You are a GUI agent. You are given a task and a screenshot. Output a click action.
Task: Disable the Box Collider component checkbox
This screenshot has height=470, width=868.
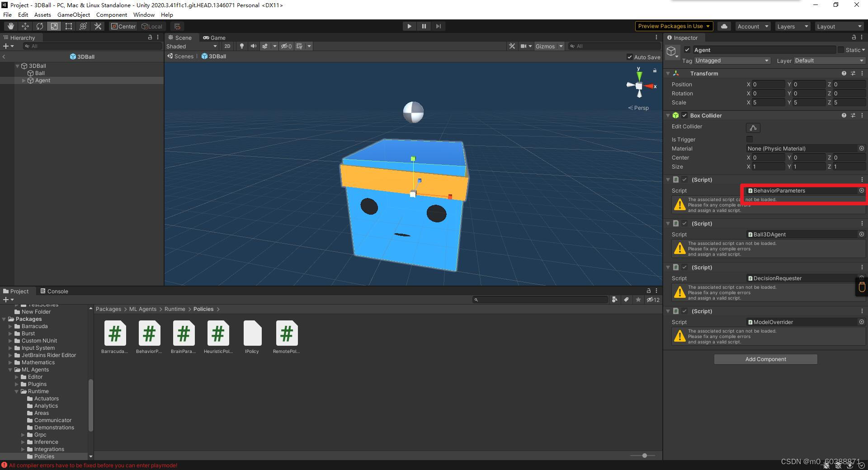tap(685, 115)
